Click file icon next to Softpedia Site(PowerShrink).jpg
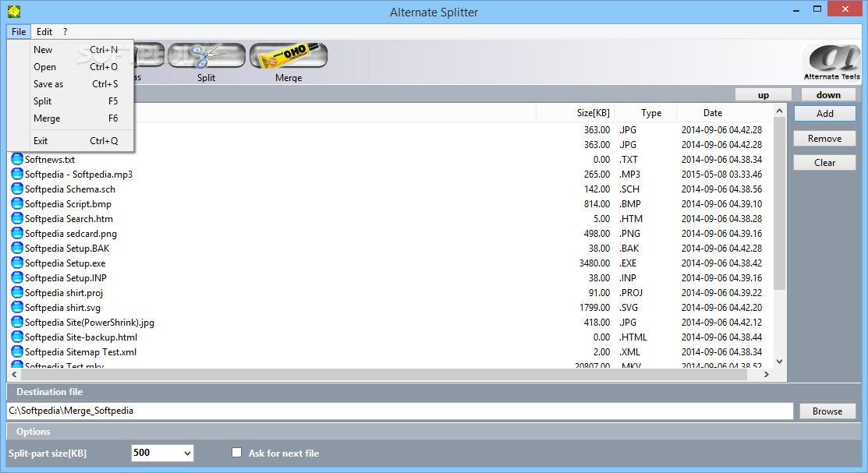The width and height of the screenshot is (868, 473). pyautogui.click(x=17, y=323)
